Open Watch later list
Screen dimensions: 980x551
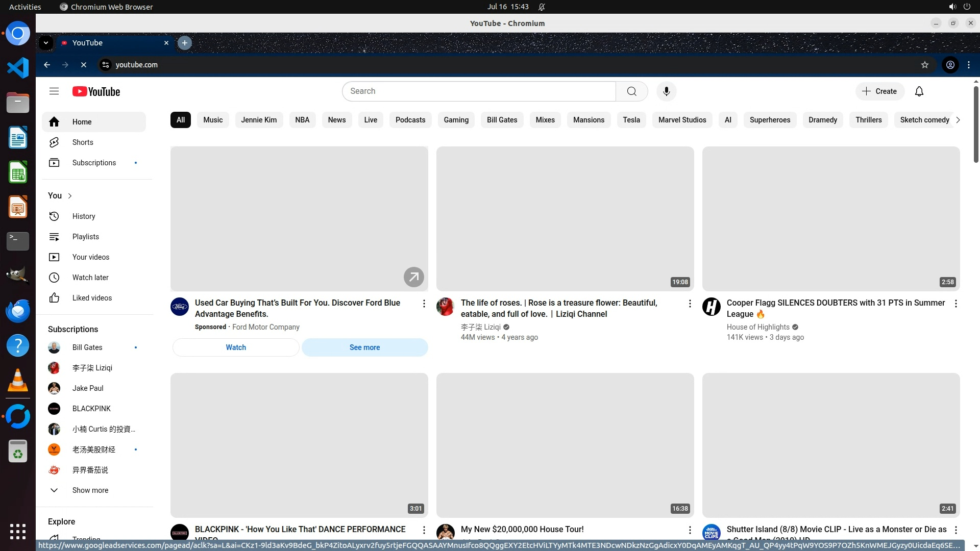(90, 278)
